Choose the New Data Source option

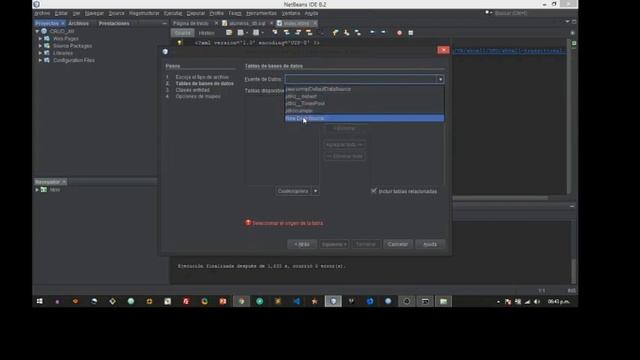point(364,118)
